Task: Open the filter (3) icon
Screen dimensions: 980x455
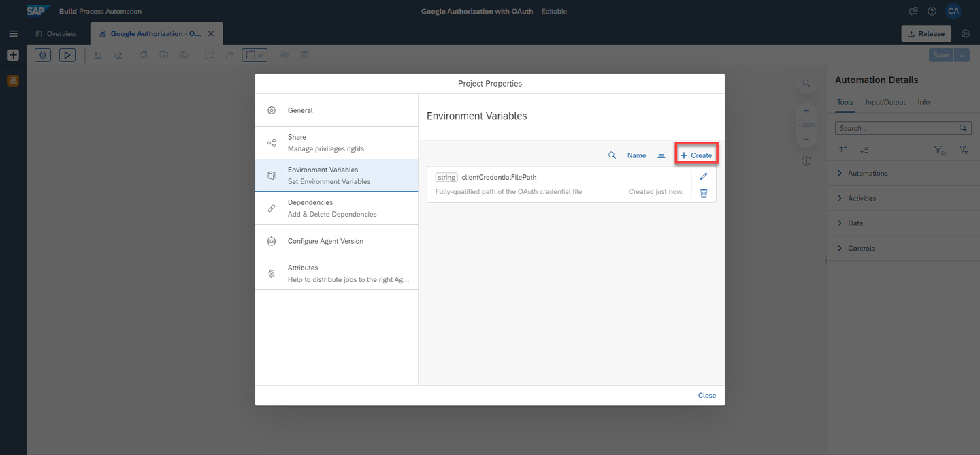Action: click(x=941, y=150)
